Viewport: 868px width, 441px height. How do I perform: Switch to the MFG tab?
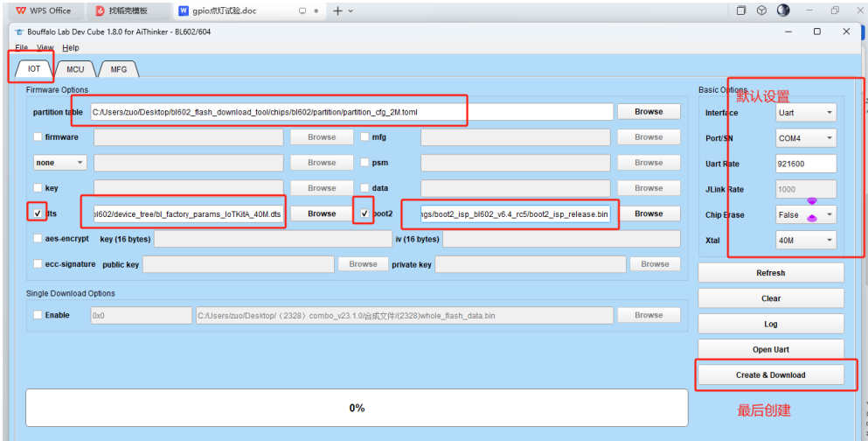coord(119,69)
